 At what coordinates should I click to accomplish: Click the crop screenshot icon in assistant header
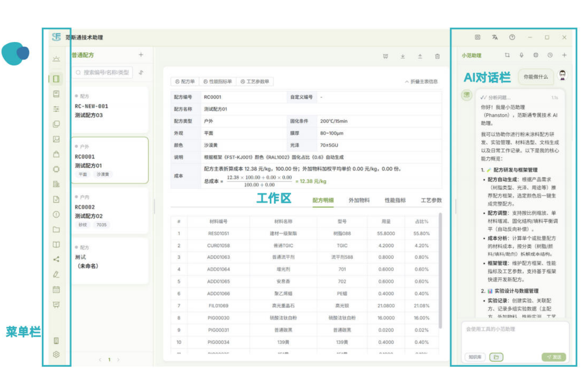(x=507, y=55)
